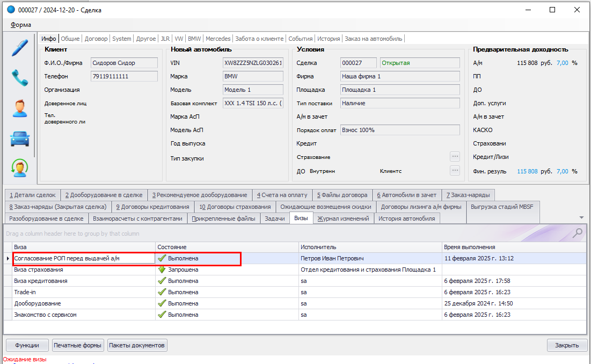The height and width of the screenshot is (364, 591).
Task: Open the Журнал изменений tab
Action: click(343, 219)
